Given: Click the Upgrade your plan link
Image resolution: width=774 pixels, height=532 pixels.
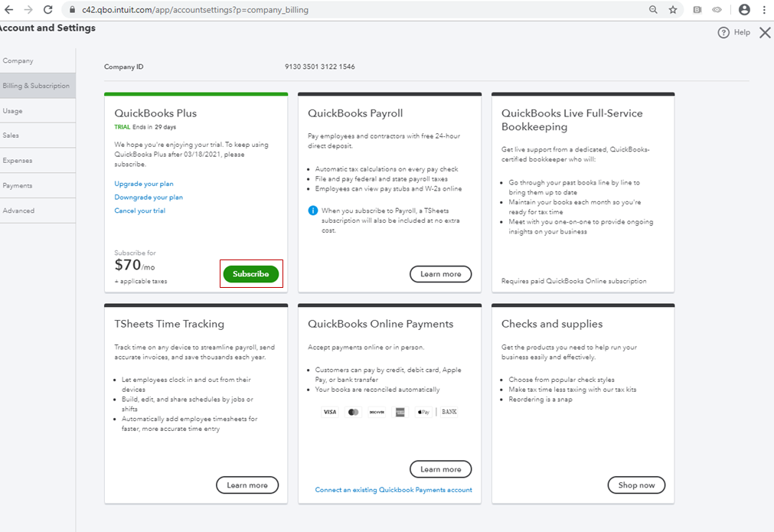Looking at the screenshot, I should coord(144,184).
